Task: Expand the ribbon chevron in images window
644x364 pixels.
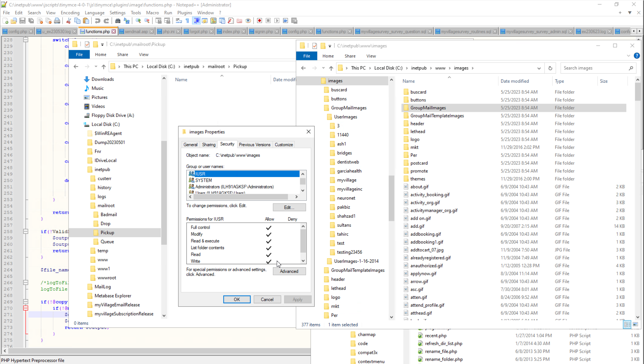Action: [x=628, y=56]
